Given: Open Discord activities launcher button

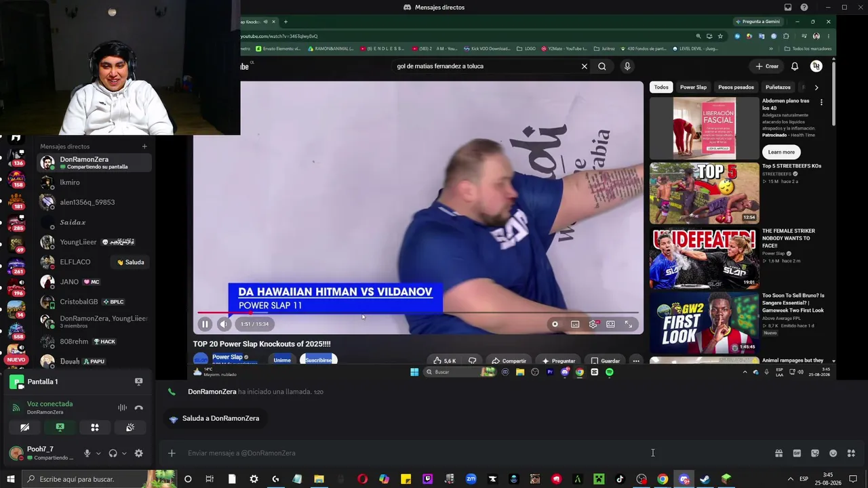Looking at the screenshot, I should point(95,428).
